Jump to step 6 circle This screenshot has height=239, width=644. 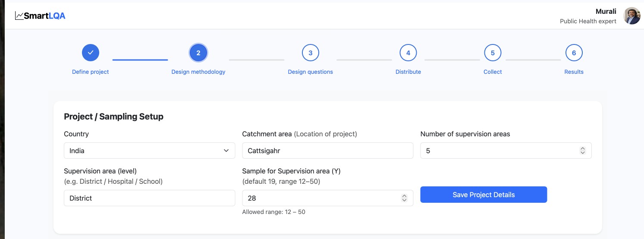pos(574,53)
